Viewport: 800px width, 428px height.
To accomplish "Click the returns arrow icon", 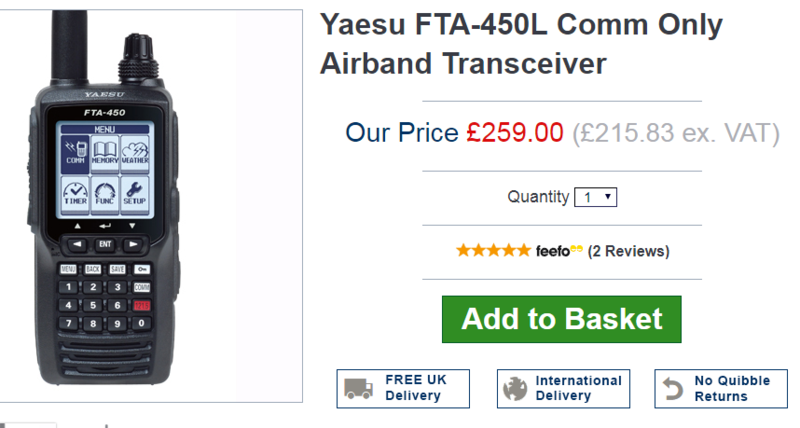I will pyautogui.click(x=672, y=389).
